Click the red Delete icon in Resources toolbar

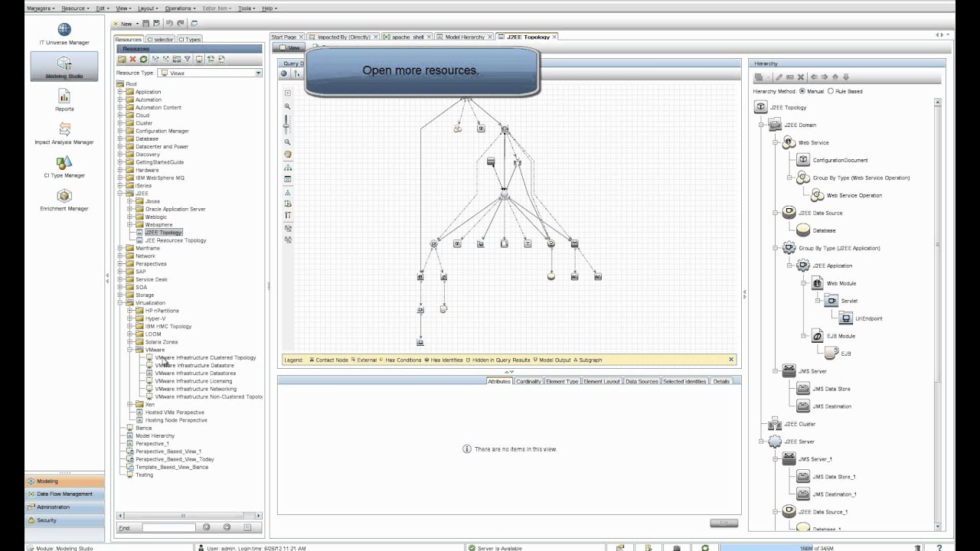[132, 59]
